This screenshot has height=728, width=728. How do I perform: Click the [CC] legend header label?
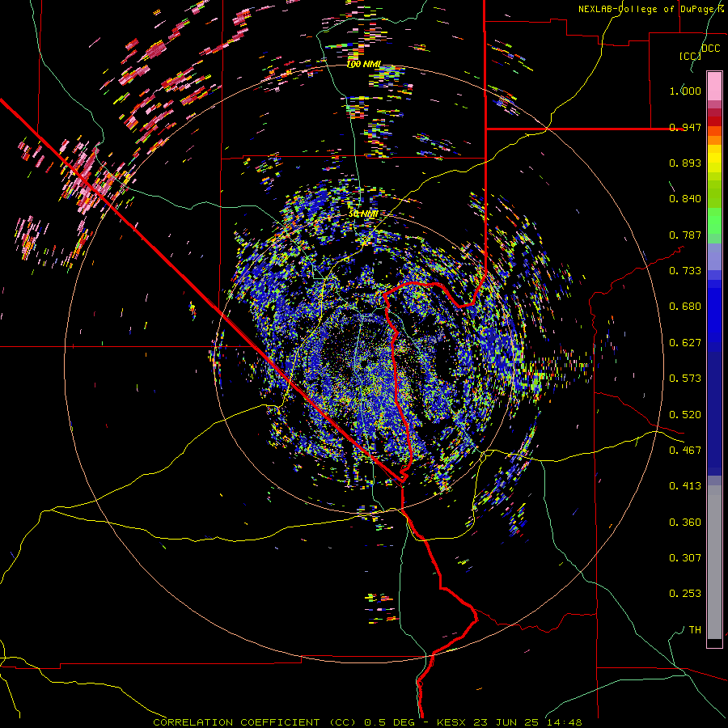tap(691, 56)
